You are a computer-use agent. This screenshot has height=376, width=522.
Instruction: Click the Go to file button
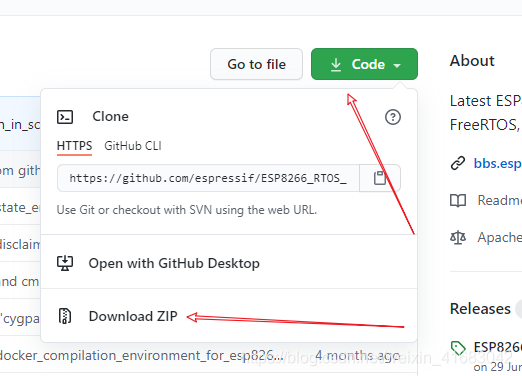pos(256,64)
